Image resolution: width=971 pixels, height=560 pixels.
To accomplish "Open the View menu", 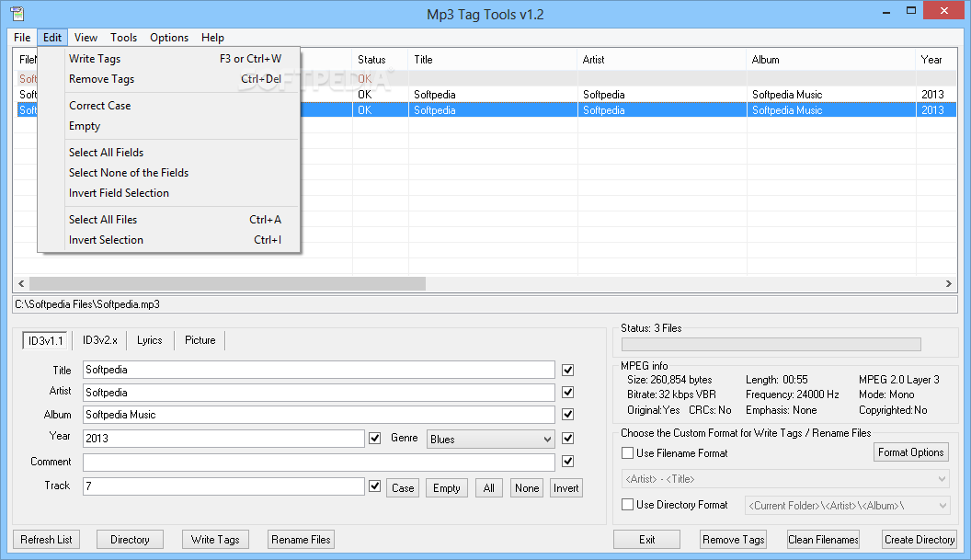I will click(86, 38).
